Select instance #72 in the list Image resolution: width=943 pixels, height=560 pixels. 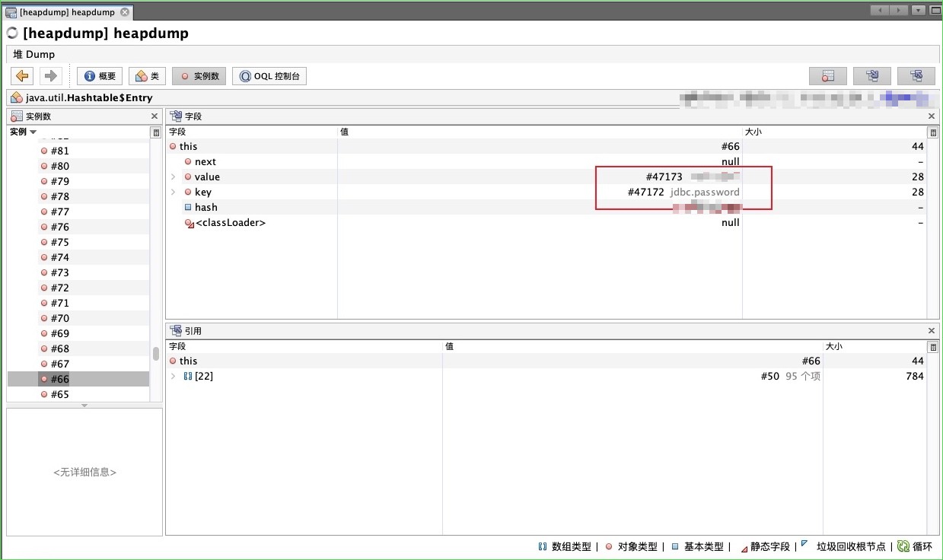click(x=59, y=288)
